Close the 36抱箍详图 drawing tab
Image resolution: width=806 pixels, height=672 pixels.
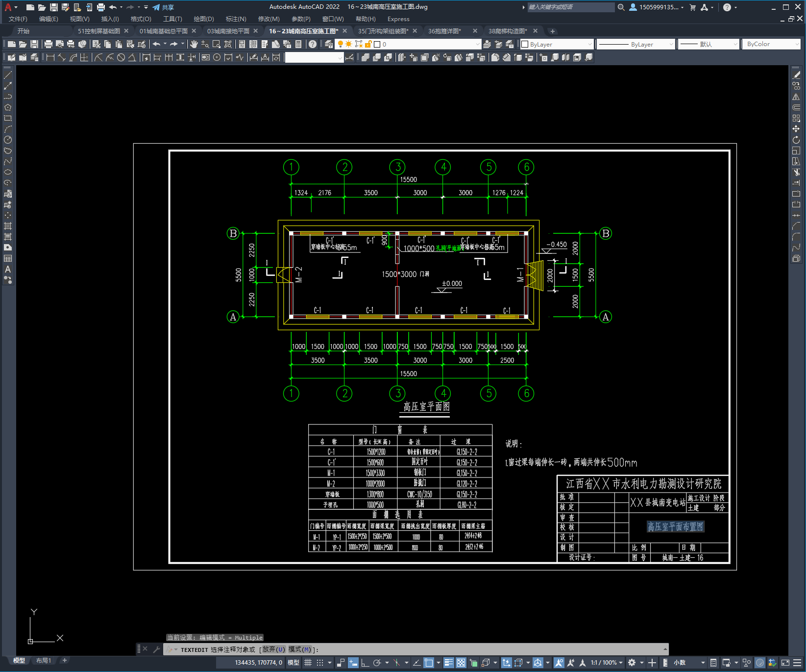pyautogui.click(x=475, y=31)
